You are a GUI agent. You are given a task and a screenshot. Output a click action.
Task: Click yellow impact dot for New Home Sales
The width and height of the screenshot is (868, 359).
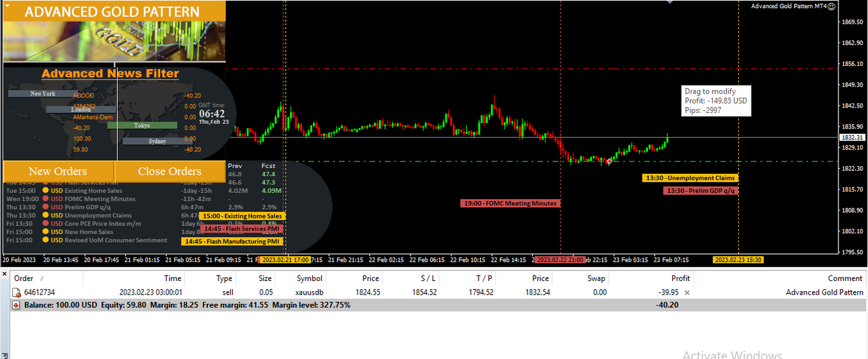pos(45,232)
